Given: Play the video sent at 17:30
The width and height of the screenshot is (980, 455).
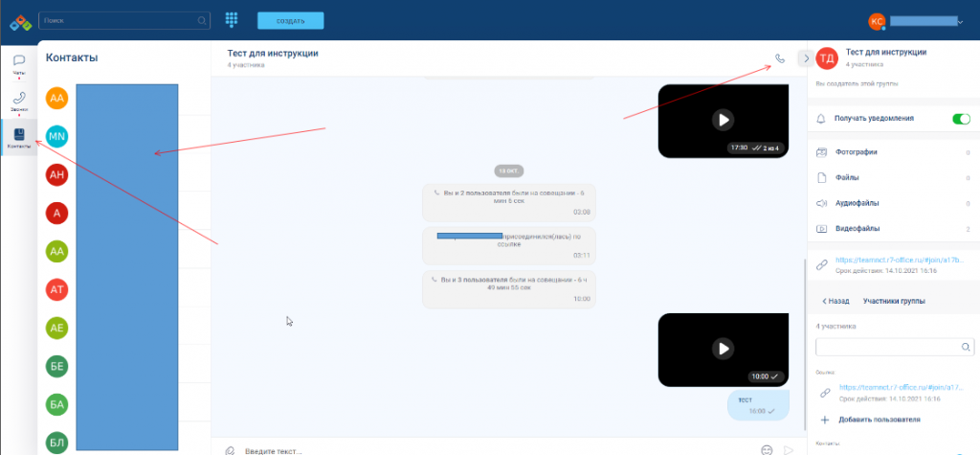Looking at the screenshot, I should pos(723,120).
